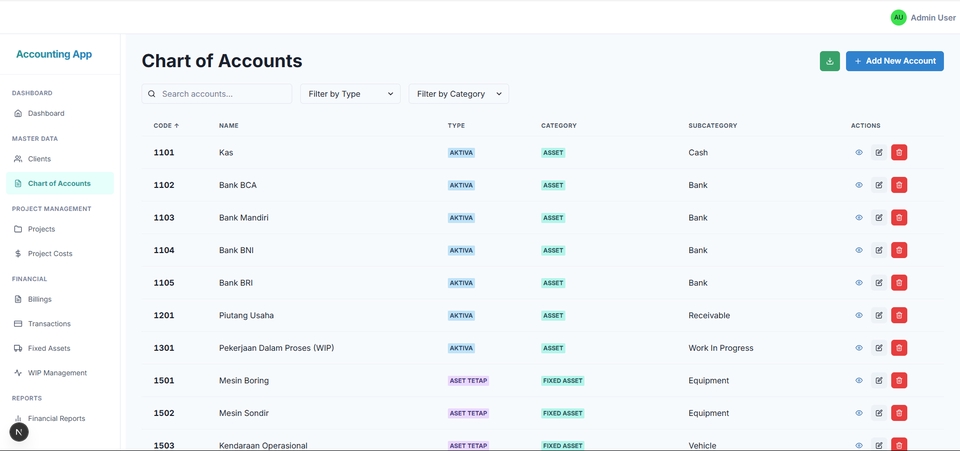View the Mesin Sondir account
Image resolution: width=960 pixels, height=451 pixels.
tap(858, 413)
